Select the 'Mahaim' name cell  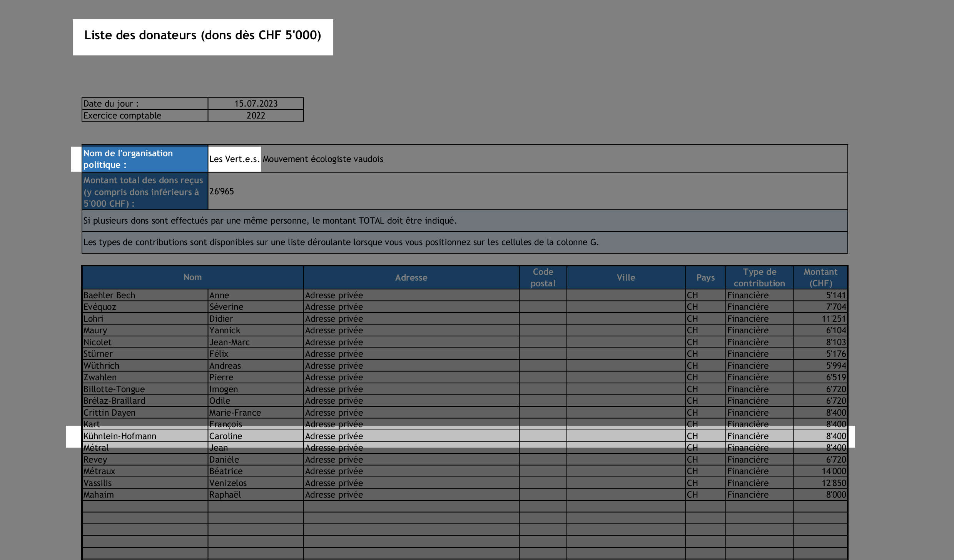pyautogui.click(x=145, y=495)
